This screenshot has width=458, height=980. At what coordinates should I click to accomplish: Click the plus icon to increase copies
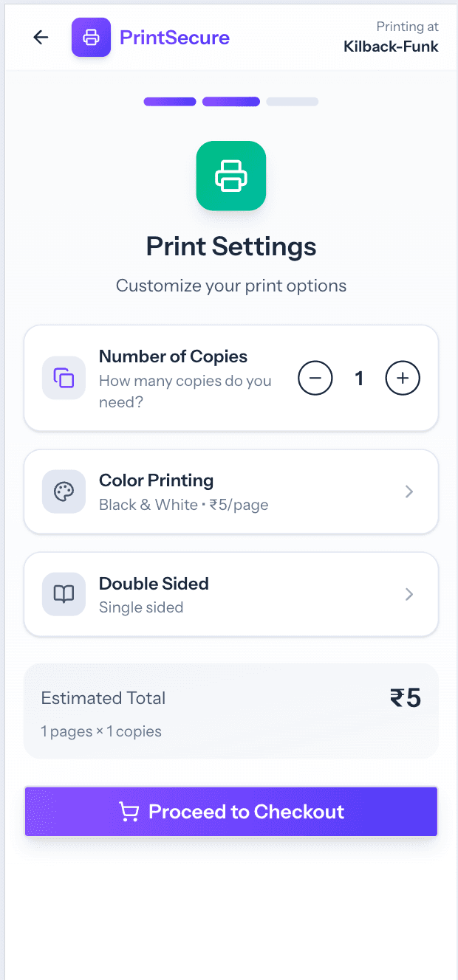click(403, 378)
